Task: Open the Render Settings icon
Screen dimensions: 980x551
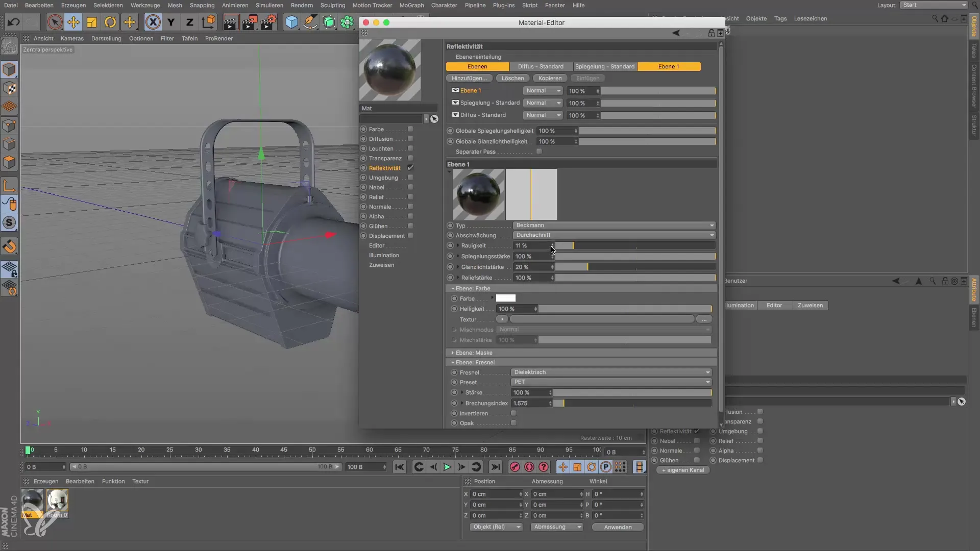Action: pos(267,22)
